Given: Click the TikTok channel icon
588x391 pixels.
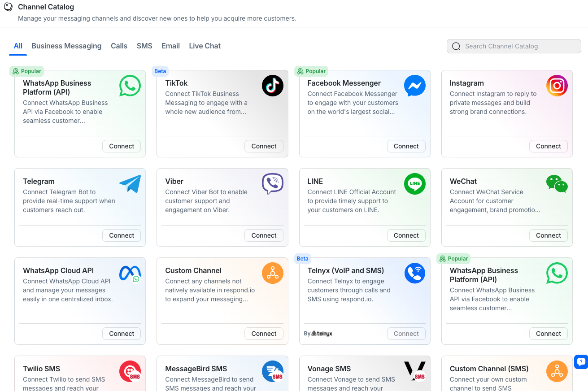Looking at the screenshot, I should click(x=272, y=86).
